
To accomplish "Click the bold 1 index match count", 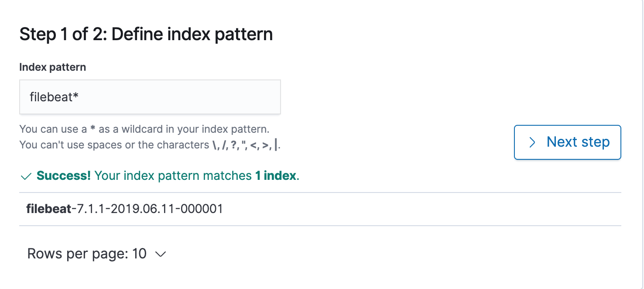I will 275,176.
